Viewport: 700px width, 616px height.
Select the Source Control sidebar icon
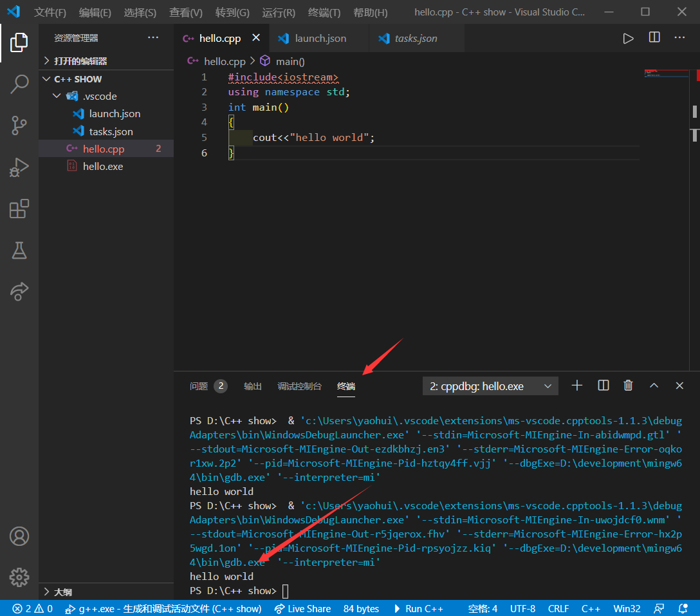[19, 126]
